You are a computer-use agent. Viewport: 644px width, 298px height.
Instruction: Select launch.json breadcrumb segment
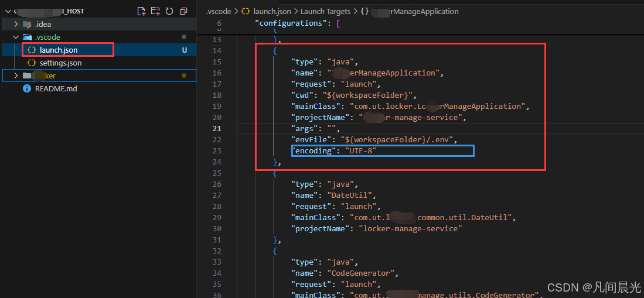pyautogui.click(x=272, y=12)
